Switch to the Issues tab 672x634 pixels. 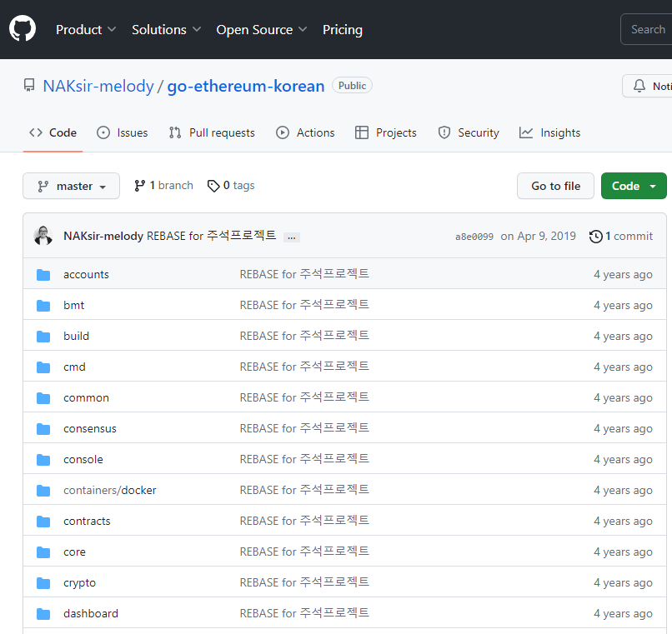pyautogui.click(x=122, y=132)
